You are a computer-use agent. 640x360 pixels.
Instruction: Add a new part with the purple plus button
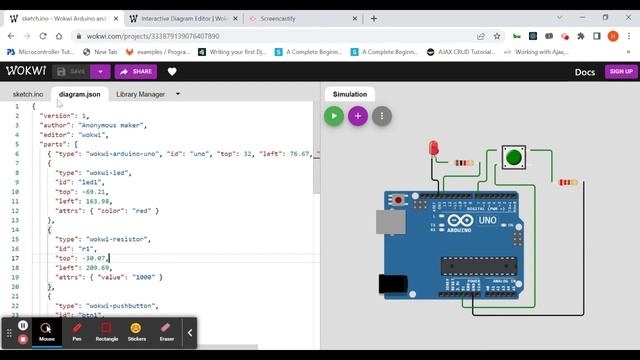coord(358,116)
